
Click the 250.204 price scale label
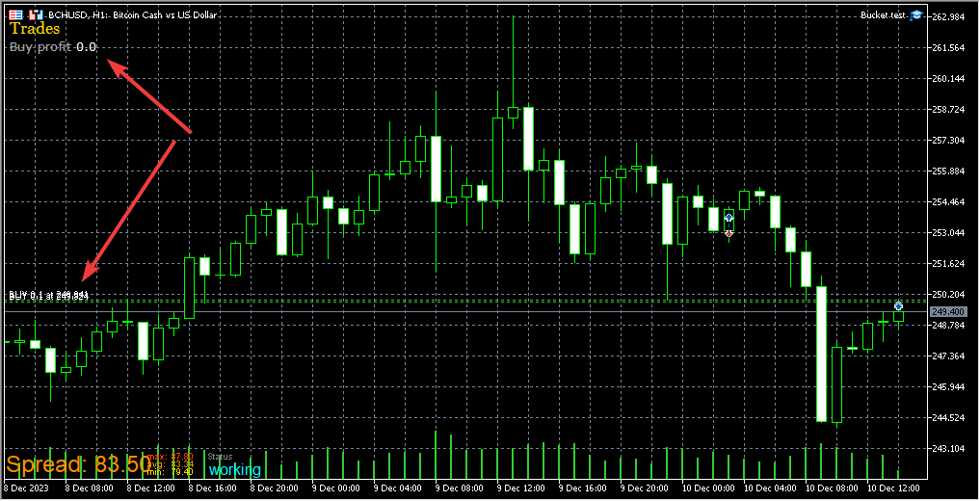[x=948, y=294]
